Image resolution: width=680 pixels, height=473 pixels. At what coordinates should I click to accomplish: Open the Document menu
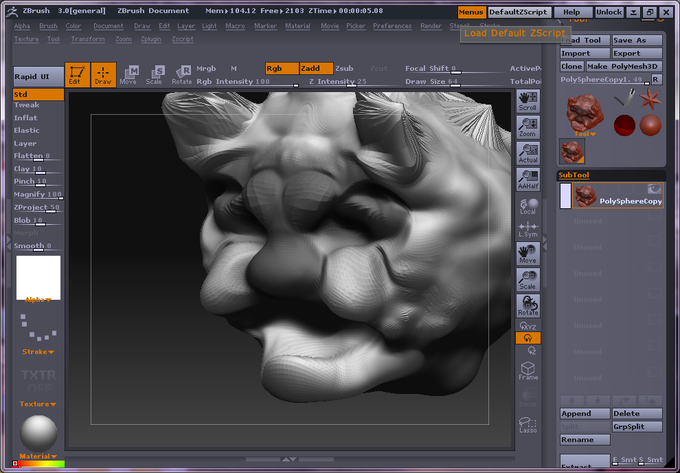coord(108,26)
